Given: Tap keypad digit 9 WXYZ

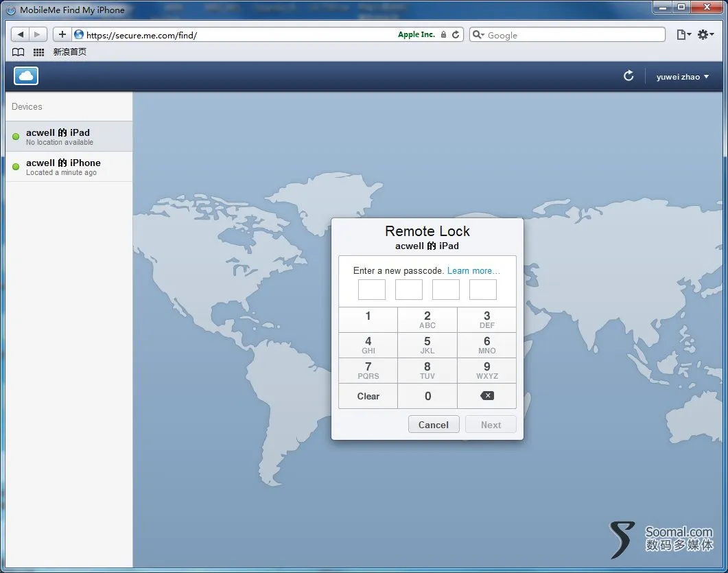Looking at the screenshot, I should click(486, 371).
